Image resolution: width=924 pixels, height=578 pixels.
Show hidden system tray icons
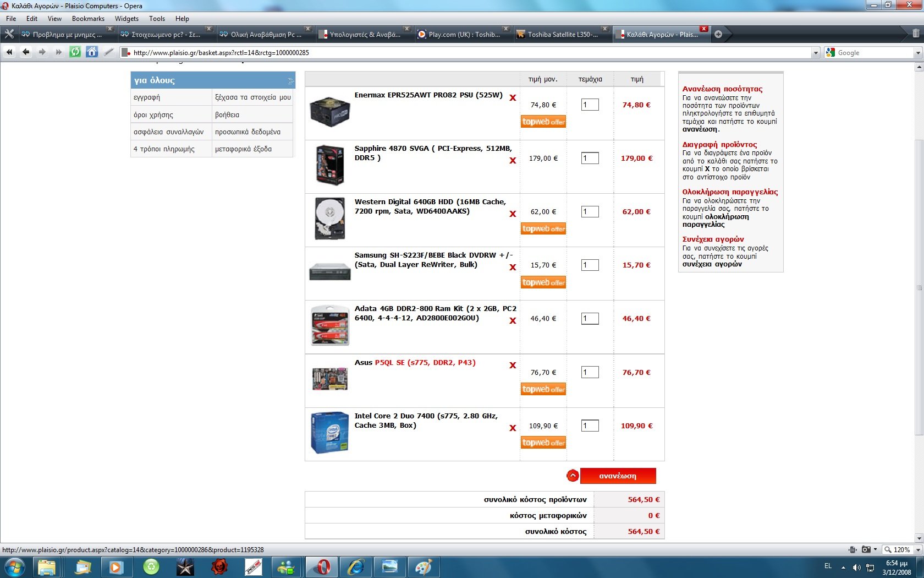tap(843, 568)
